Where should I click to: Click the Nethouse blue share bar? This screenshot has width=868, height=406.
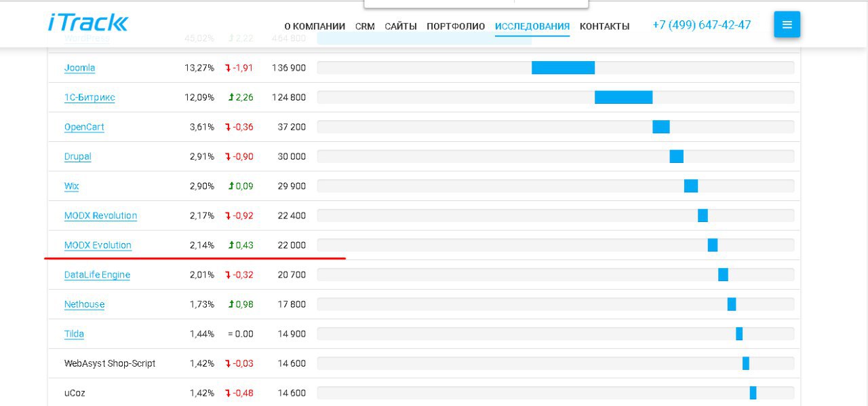coord(732,304)
